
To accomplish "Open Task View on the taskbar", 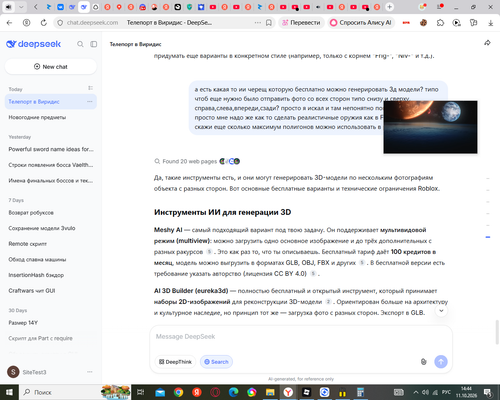I will point(140,392).
